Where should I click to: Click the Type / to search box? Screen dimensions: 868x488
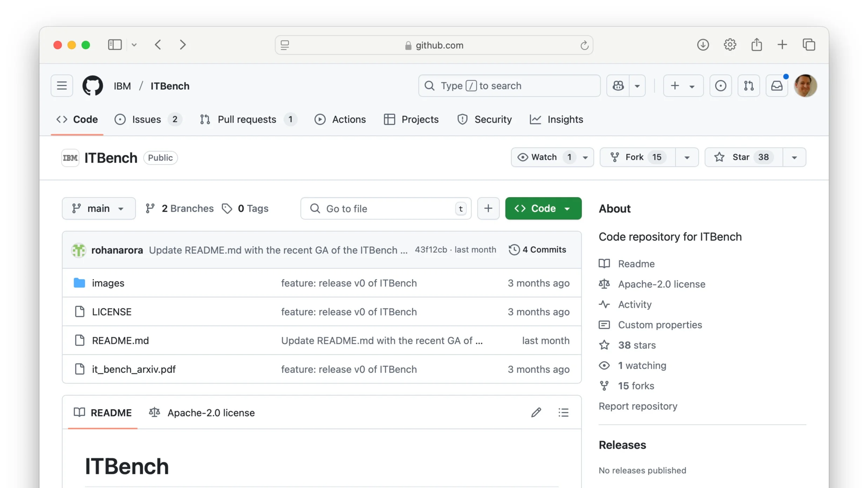tap(509, 86)
